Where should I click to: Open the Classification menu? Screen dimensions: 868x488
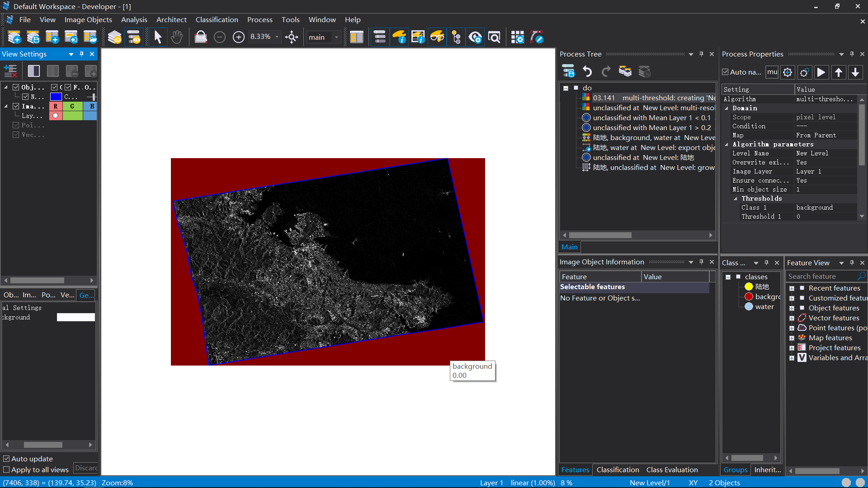217,19
